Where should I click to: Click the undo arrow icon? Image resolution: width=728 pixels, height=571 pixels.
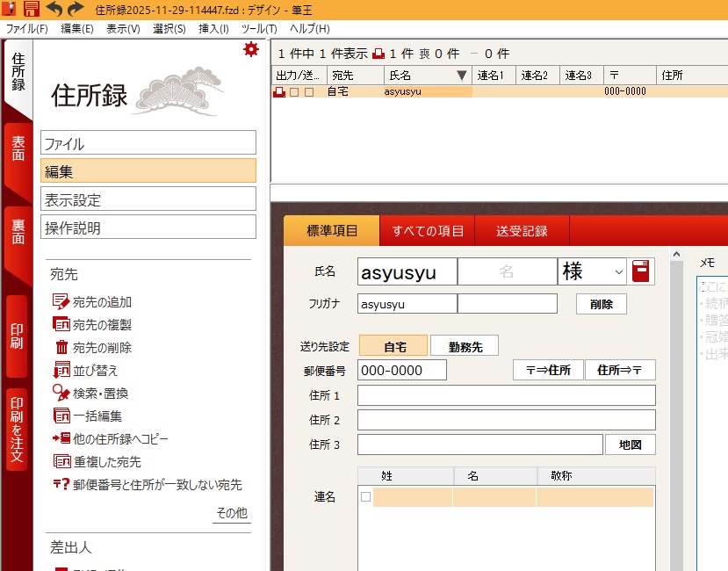[54, 10]
